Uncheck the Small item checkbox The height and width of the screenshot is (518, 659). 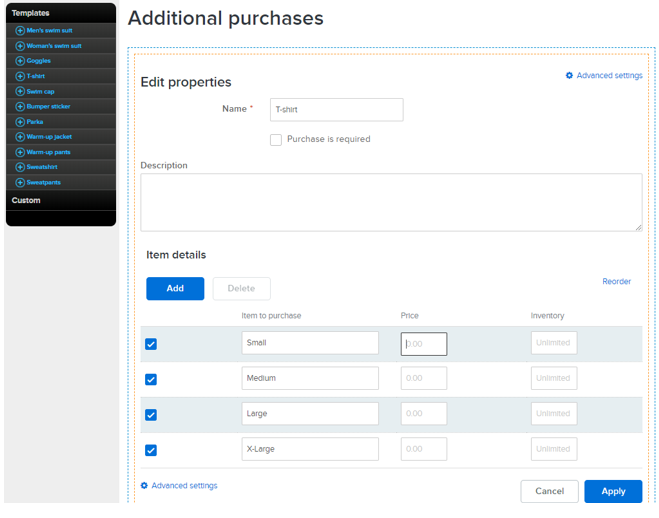click(151, 344)
